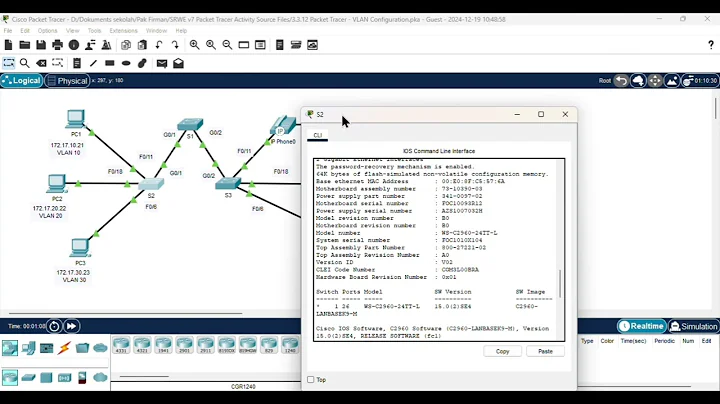Toggle the Top checkbox in S2 window

coord(310,380)
